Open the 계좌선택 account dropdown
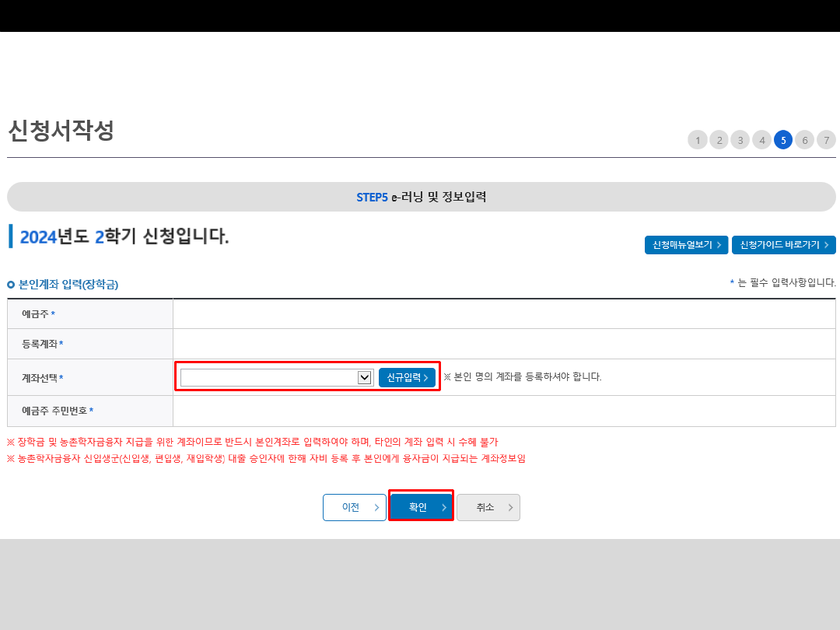840x630 pixels. pos(276,377)
